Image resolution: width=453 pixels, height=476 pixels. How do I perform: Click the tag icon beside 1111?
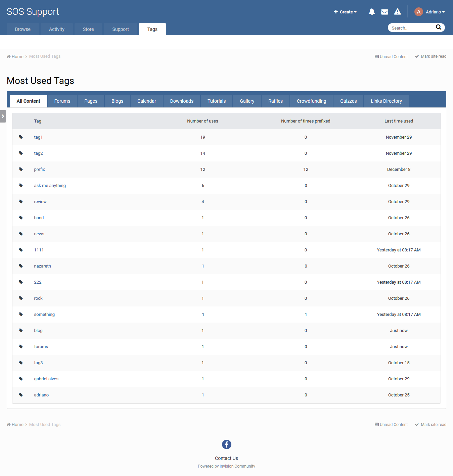(x=21, y=250)
